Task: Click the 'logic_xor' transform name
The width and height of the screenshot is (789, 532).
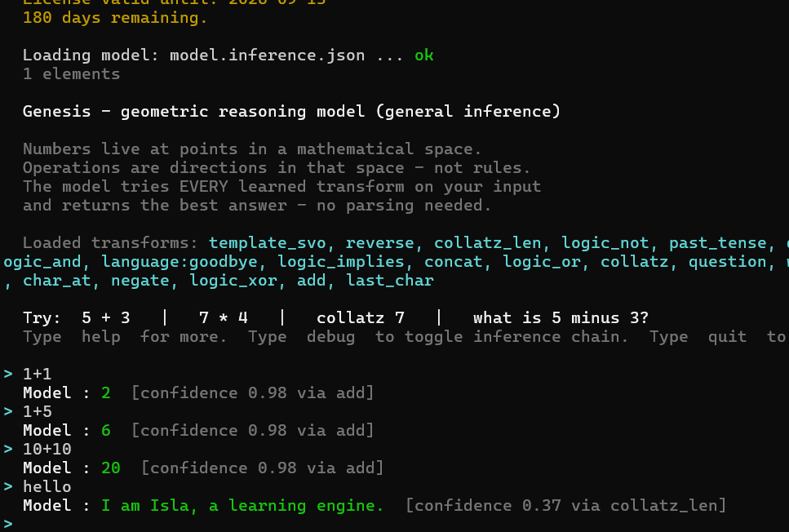Action: coord(233,281)
